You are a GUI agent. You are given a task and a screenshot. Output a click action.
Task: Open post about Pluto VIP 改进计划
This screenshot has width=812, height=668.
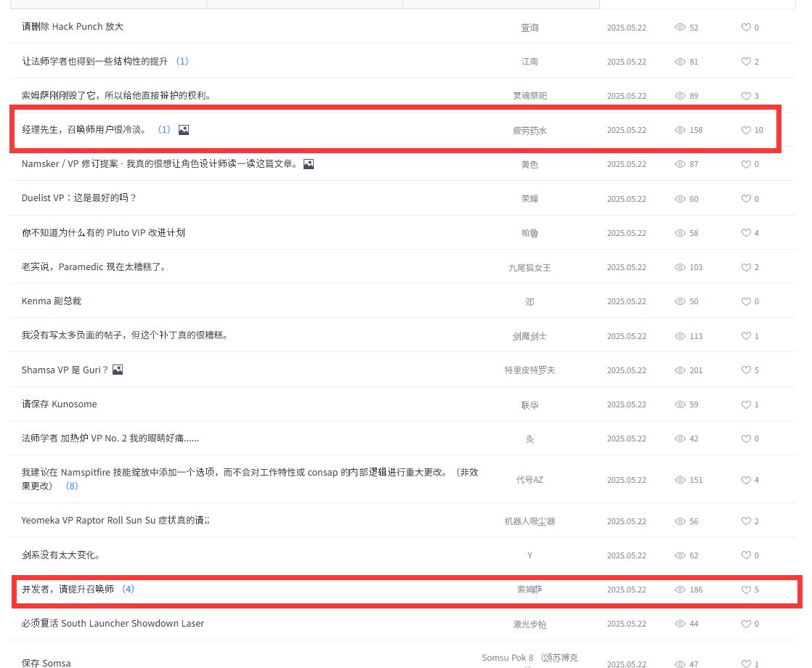(x=103, y=232)
